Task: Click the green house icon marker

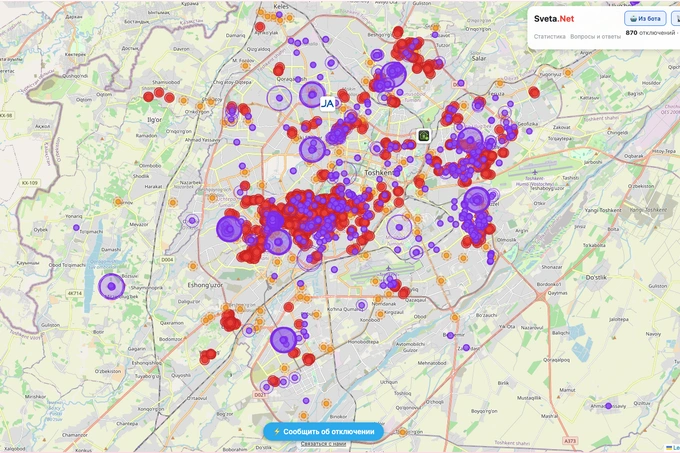Action: pyautogui.click(x=424, y=136)
